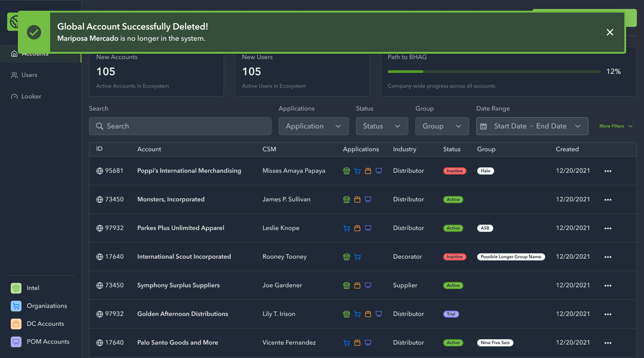Open the Application filter dropdown
Viewport: 644px width, 358px height.
pos(314,126)
